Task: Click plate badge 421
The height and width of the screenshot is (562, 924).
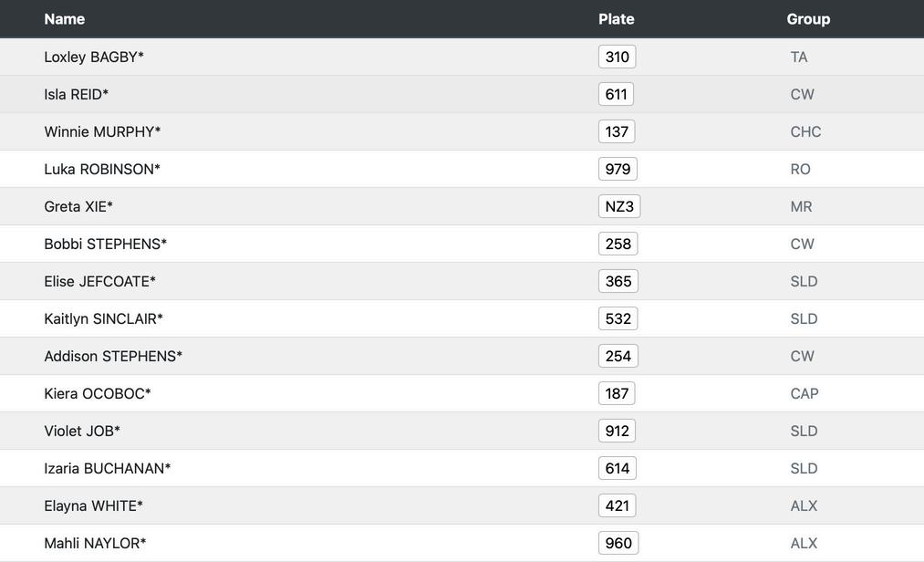Action: pyautogui.click(x=618, y=505)
